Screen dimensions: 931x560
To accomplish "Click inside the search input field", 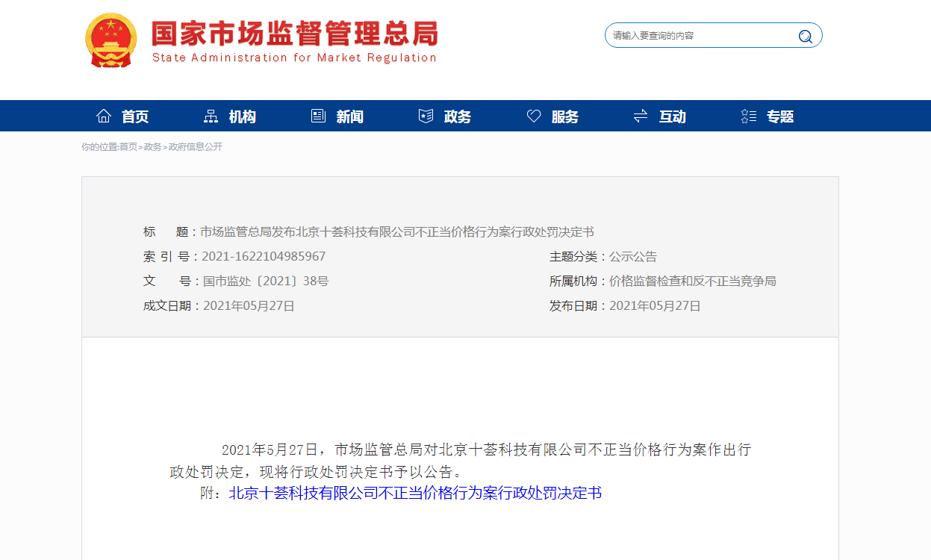I will [x=694, y=35].
